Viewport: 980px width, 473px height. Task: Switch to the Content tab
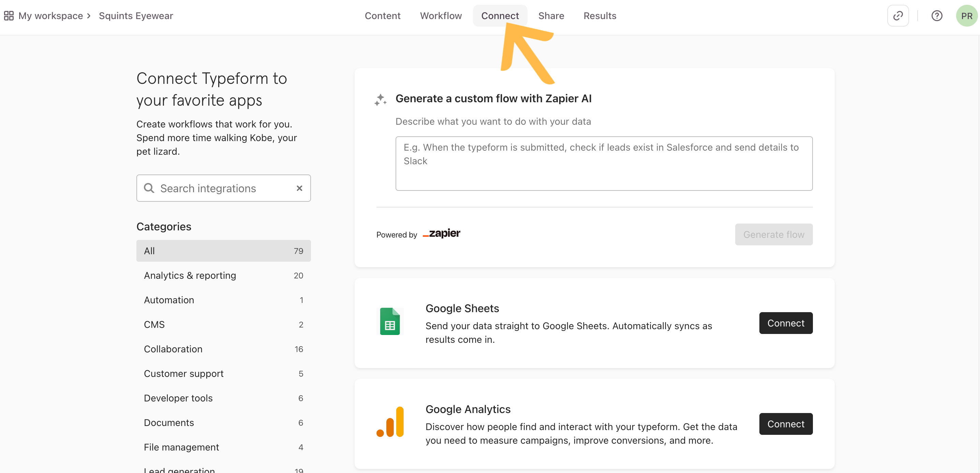tap(382, 16)
